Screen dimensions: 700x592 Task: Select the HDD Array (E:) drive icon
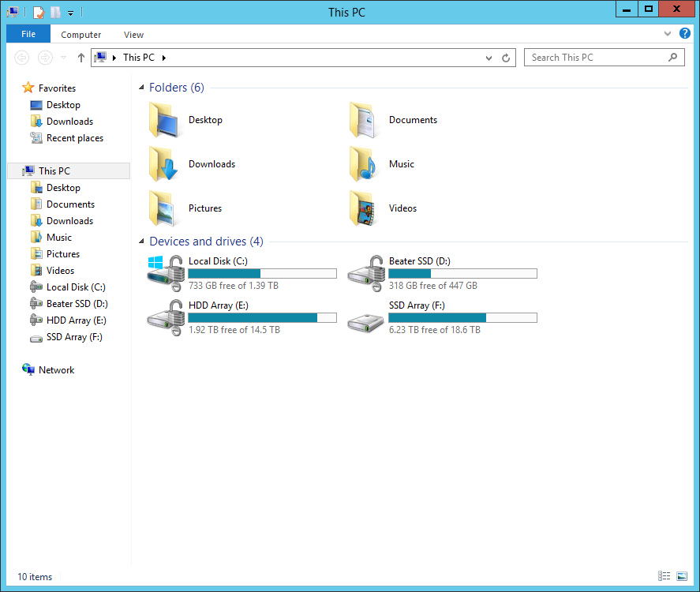click(166, 317)
